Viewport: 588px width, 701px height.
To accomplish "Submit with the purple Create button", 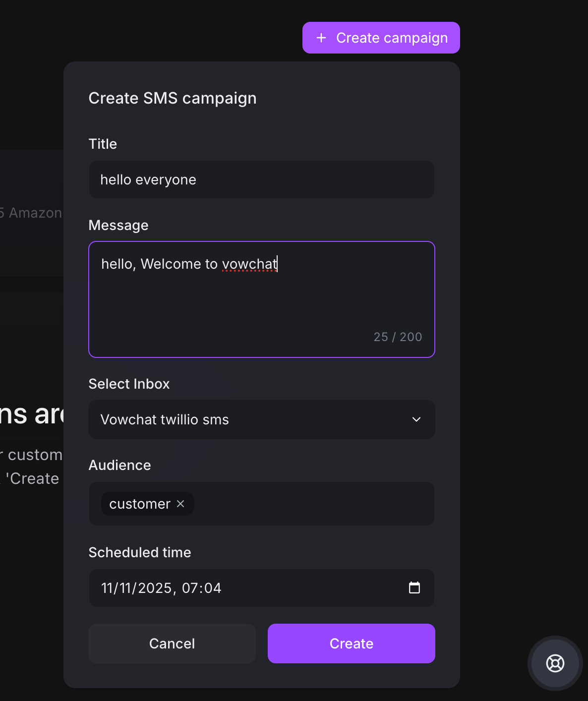I will (x=352, y=643).
